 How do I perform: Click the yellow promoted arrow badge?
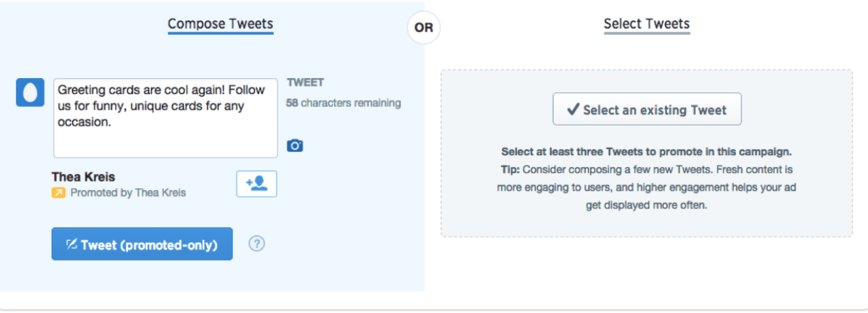(58, 193)
